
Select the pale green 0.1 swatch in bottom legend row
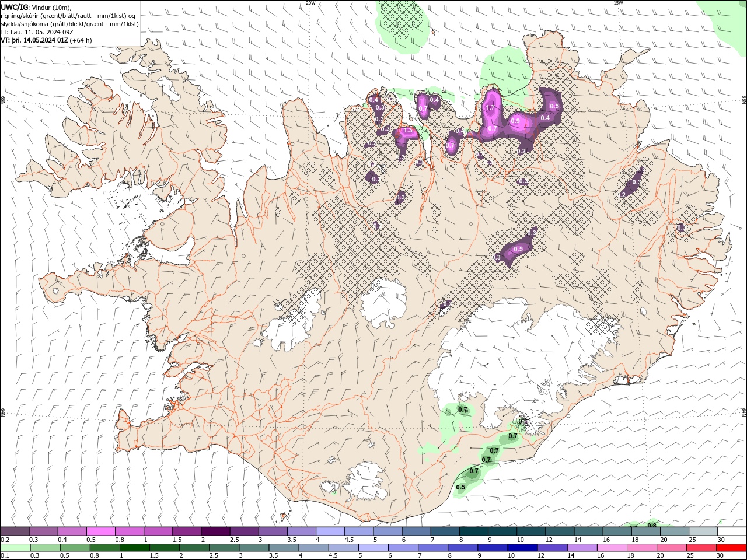[15, 548]
